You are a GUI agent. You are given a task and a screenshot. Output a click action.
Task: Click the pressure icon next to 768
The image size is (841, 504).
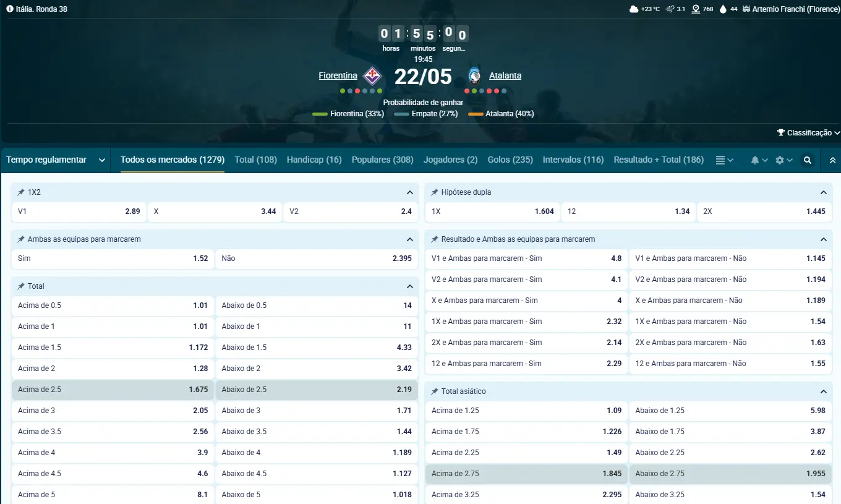click(696, 9)
